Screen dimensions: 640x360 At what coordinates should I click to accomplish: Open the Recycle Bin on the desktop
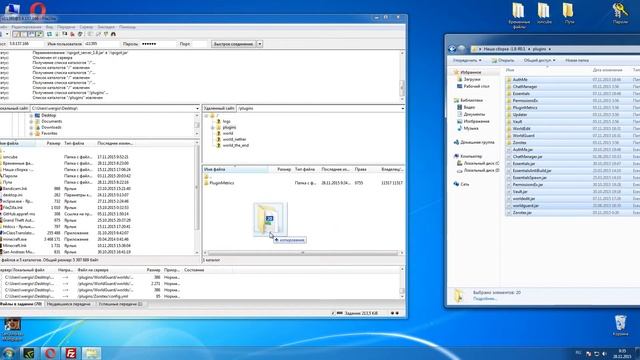(x=620, y=325)
